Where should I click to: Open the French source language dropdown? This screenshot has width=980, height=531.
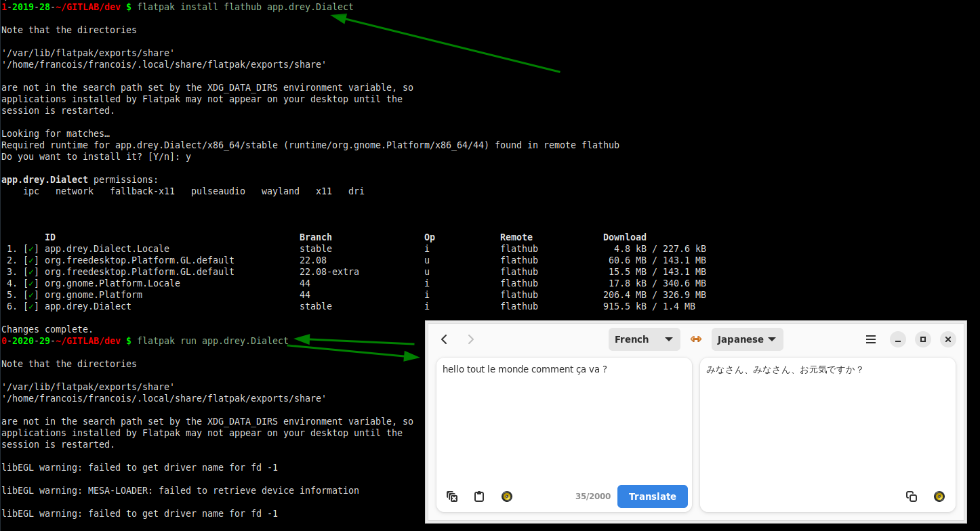point(643,339)
